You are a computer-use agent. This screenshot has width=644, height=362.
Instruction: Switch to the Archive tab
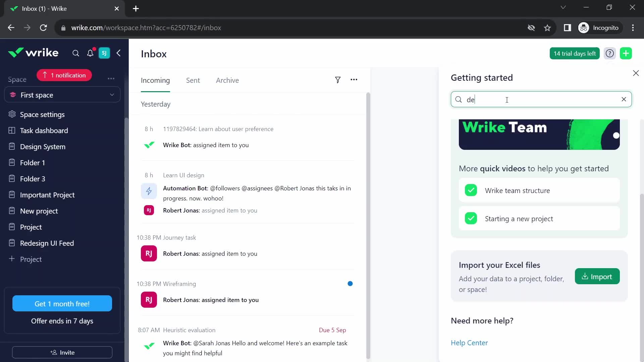pyautogui.click(x=227, y=80)
